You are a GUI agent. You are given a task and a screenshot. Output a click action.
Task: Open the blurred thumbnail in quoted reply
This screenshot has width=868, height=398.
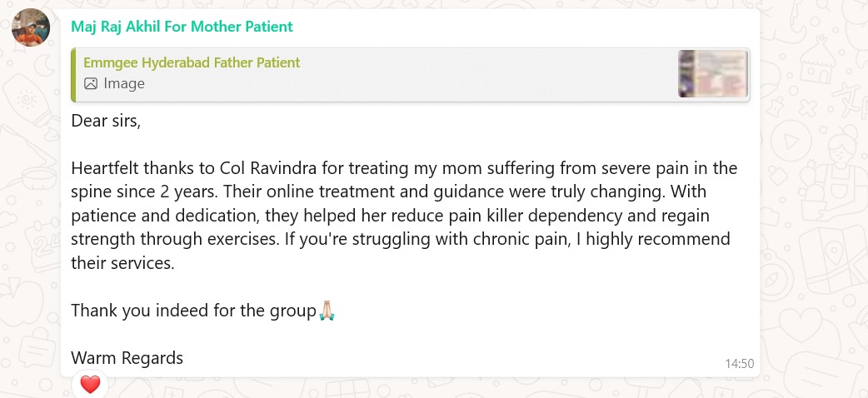click(x=713, y=74)
